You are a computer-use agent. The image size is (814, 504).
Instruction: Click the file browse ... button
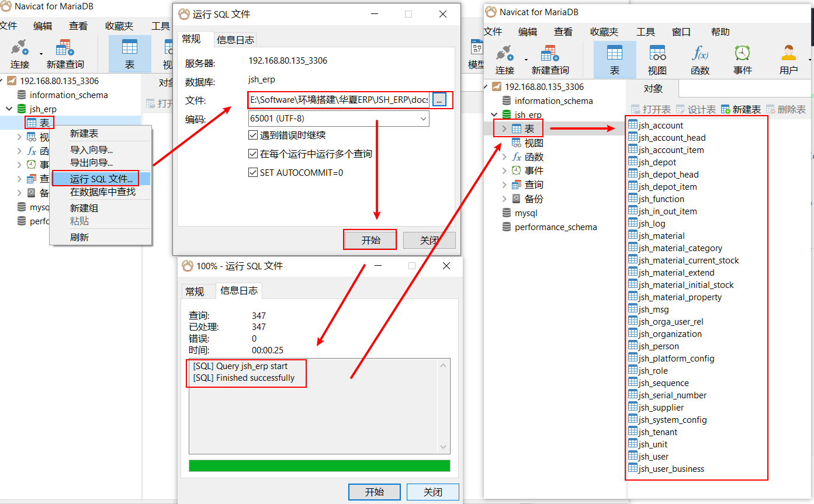pos(440,100)
